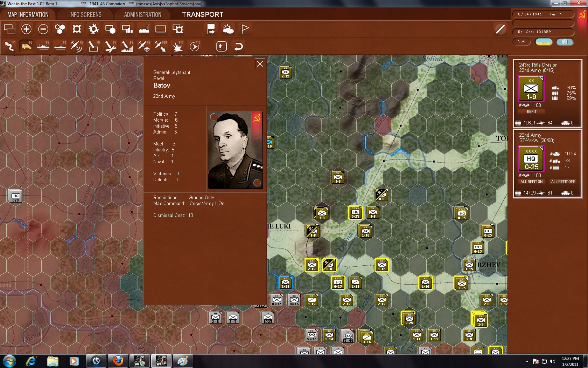The width and height of the screenshot is (588, 368).
Task: Select the F4 amphibious transport mode
Action: pyautogui.click(x=60, y=46)
